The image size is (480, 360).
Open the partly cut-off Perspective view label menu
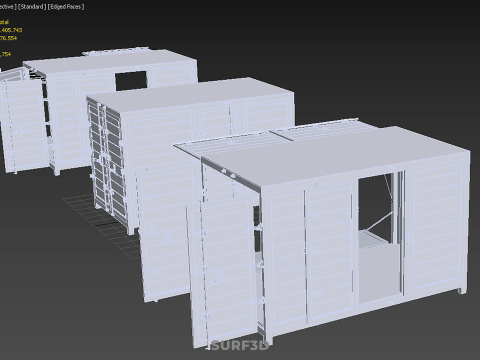(8, 6)
